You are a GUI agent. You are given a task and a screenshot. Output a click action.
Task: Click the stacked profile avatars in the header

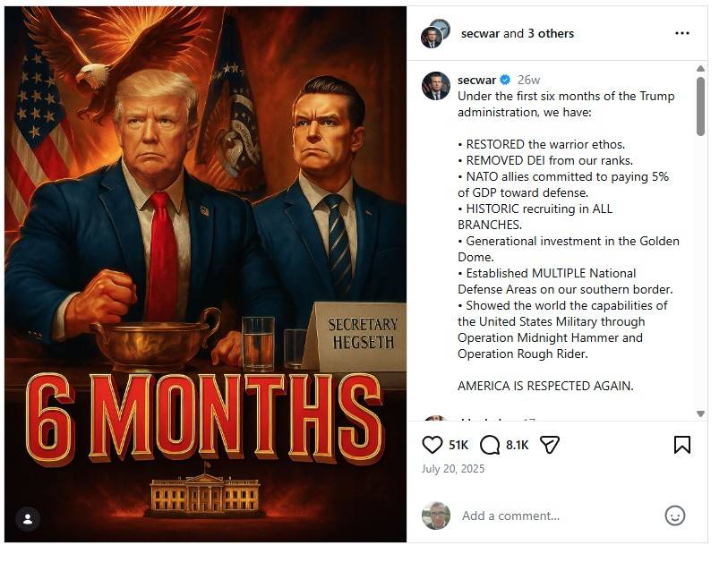[435, 33]
